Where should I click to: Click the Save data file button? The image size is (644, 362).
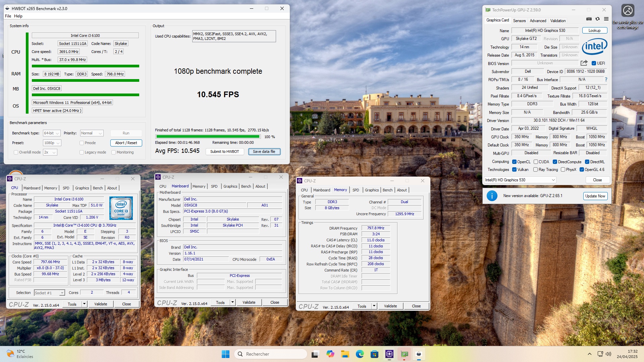click(264, 152)
